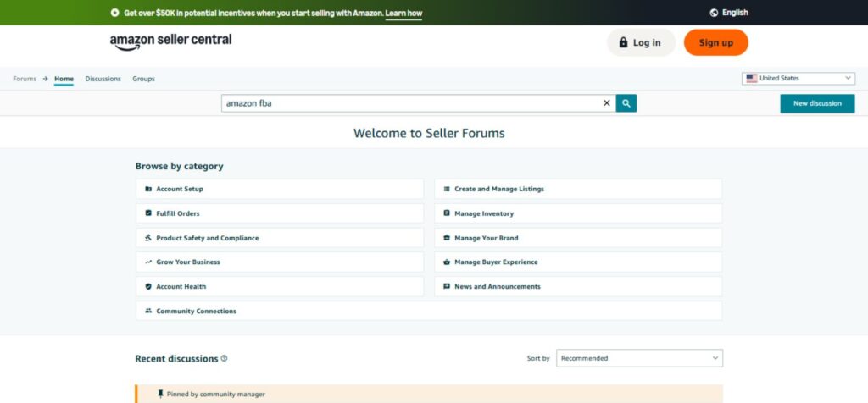Click the orange Sign up button
Screen dimensions: 868x403
tap(715, 42)
